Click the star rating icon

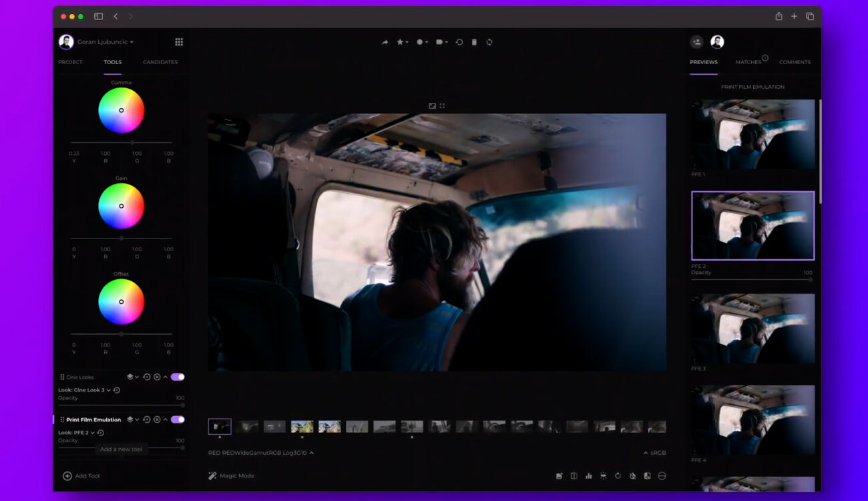click(x=400, y=42)
